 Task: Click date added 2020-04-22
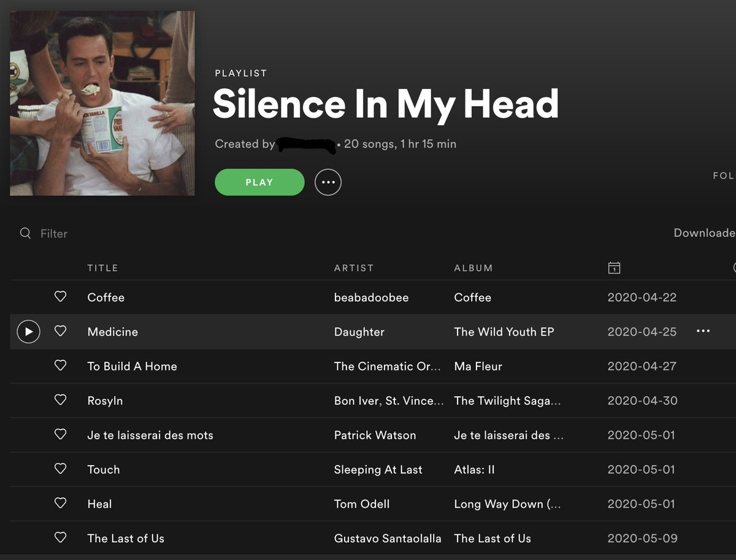pyautogui.click(x=642, y=297)
